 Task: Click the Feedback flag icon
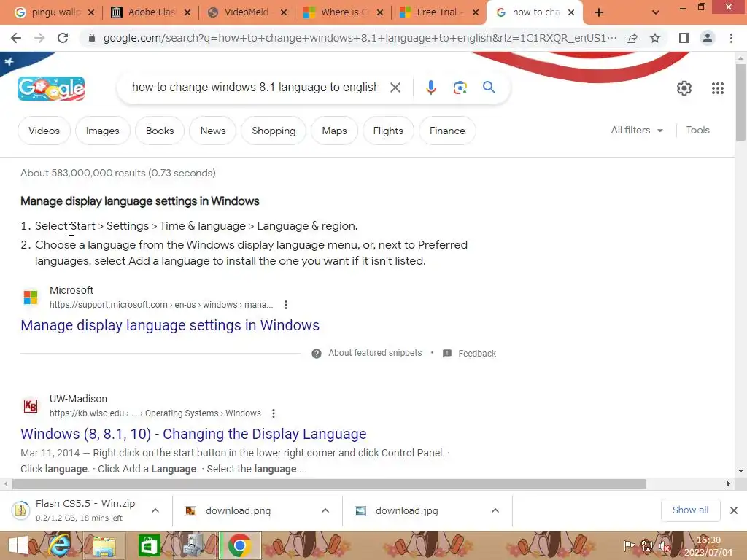(x=447, y=354)
